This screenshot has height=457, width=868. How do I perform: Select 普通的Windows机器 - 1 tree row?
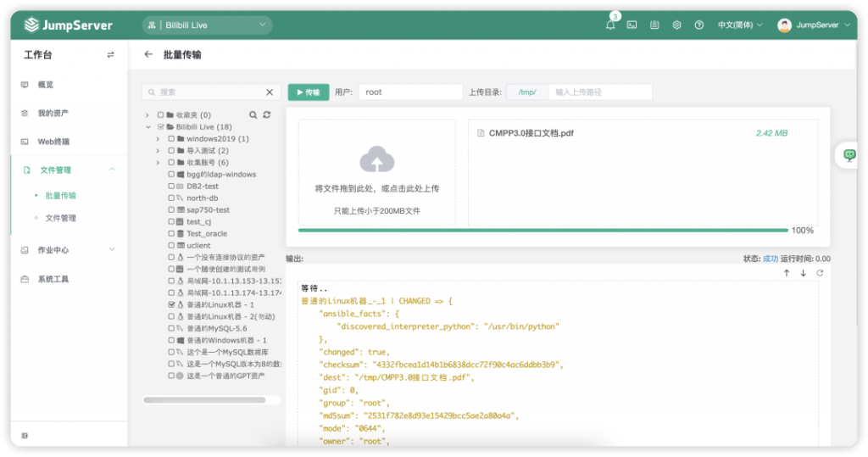click(225, 340)
